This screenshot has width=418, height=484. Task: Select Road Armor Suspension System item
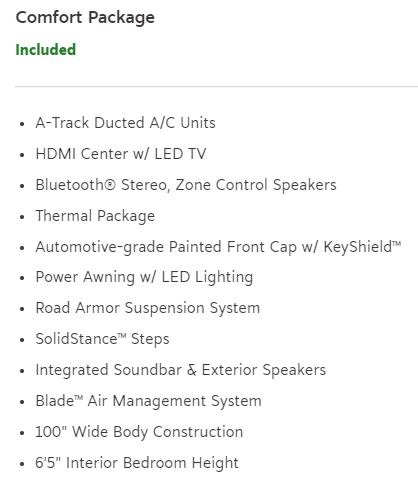tap(148, 308)
